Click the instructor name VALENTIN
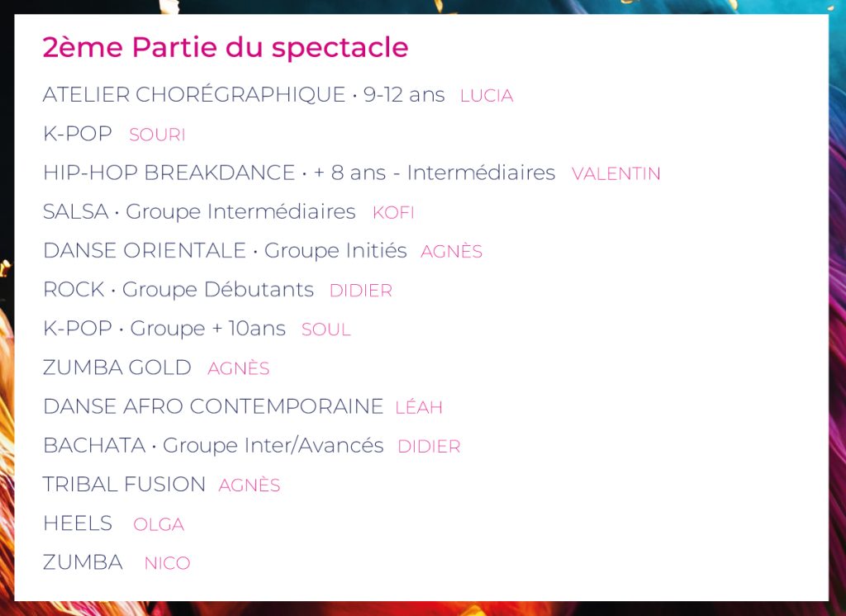The width and height of the screenshot is (846, 616). coord(616,173)
